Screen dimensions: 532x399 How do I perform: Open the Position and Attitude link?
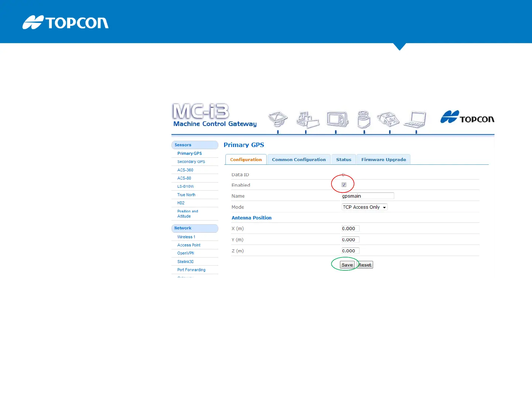[x=188, y=214]
